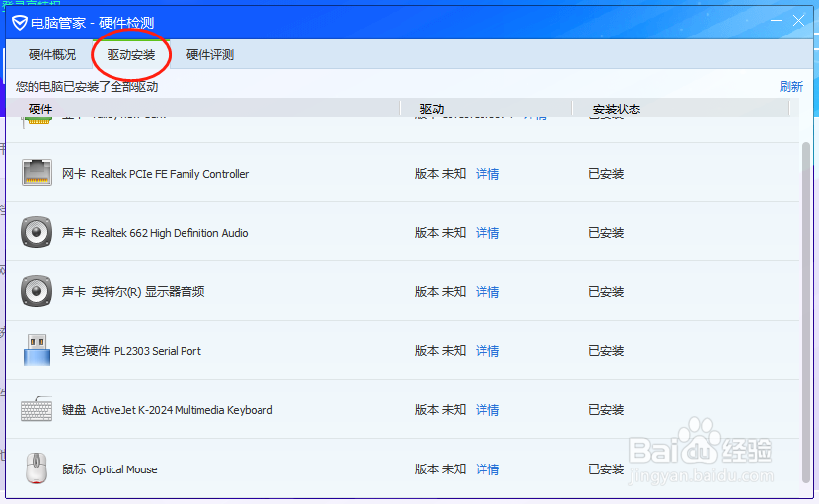Switch to the 硬件概况 tab
This screenshot has height=504, width=819.
point(52,55)
